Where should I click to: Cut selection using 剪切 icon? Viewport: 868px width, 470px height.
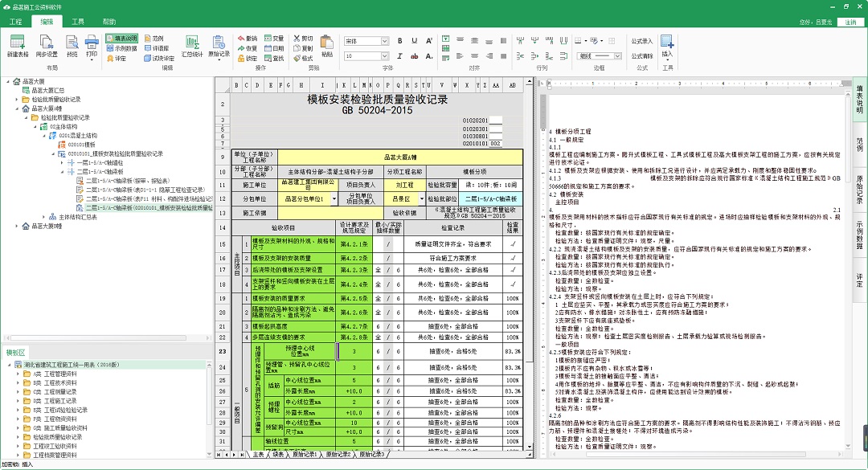tap(305, 37)
